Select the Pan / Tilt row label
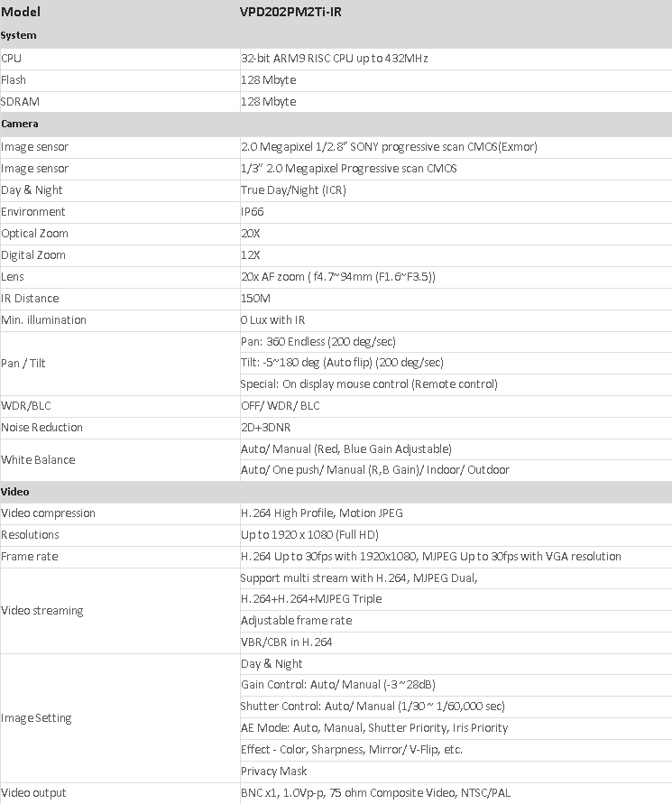Screen dimensions: 672x804 [23, 363]
